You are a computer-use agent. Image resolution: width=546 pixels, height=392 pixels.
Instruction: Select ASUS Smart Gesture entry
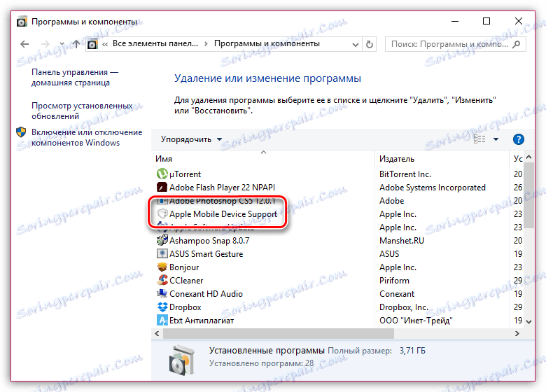[x=206, y=254]
